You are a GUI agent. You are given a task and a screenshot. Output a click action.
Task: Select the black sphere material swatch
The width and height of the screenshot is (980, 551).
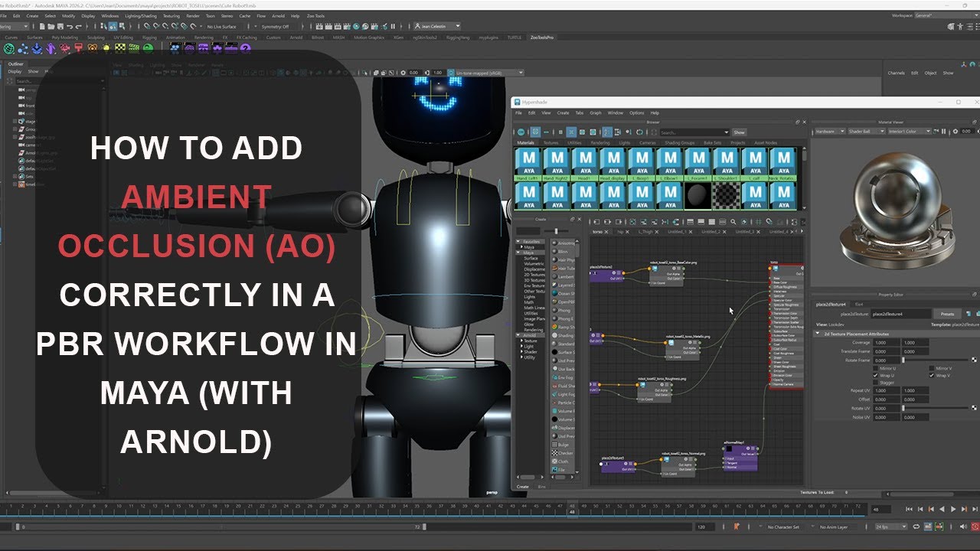click(697, 196)
